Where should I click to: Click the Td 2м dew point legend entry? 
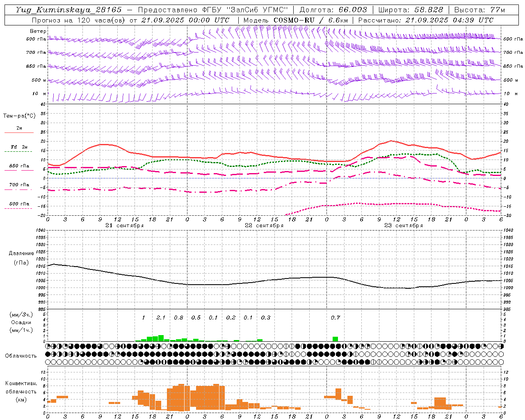click(19, 147)
